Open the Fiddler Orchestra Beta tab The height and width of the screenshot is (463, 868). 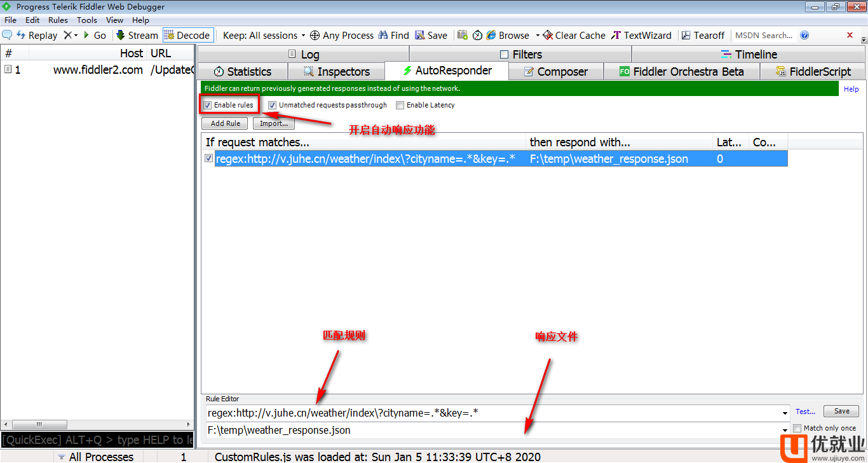pyautogui.click(x=681, y=71)
